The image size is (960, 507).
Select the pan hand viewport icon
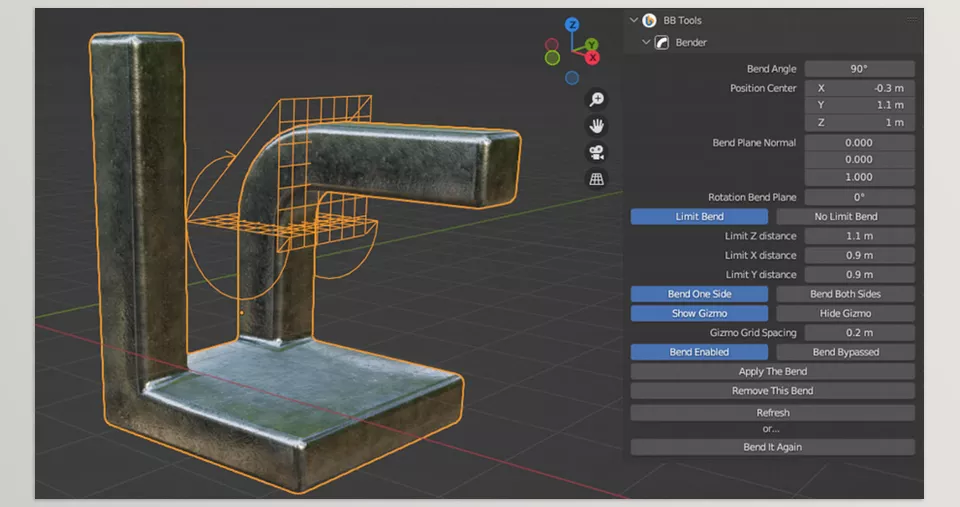[596, 126]
